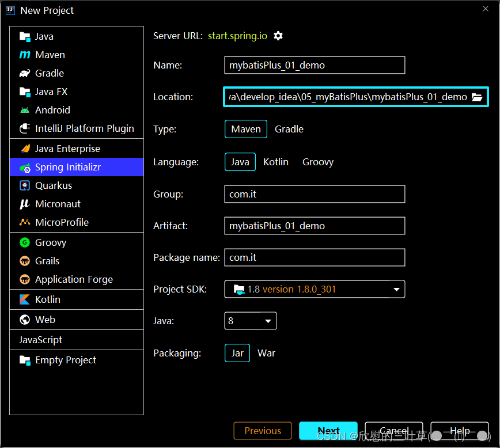Click the IntelliJ Platform Plugin icon

[x=25, y=128]
